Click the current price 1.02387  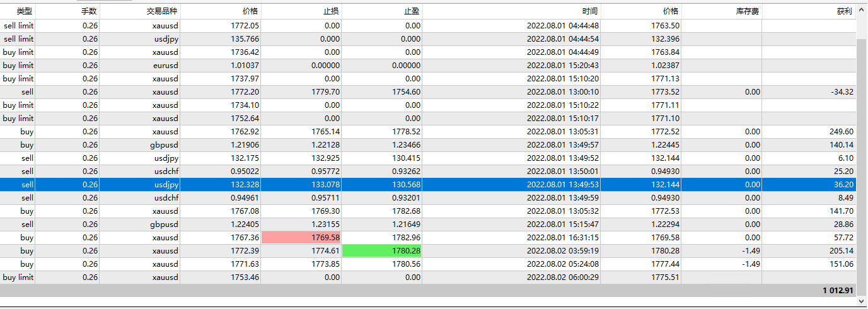pyautogui.click(x=666, y=66)
